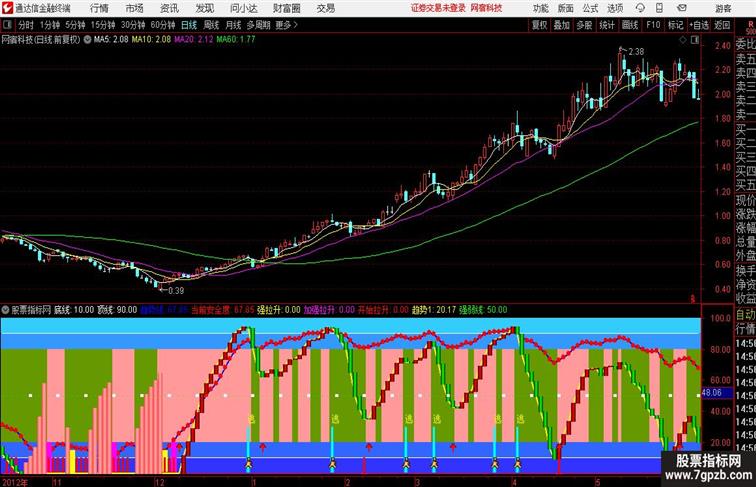756x487 pixels.
Task: Click the 统计 statistics button
Action: point(607,25)
